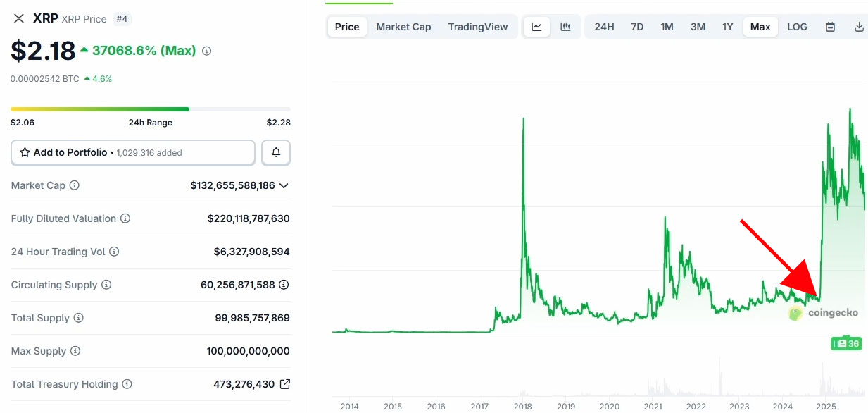This screenshot has height=413, width=868.
Task: Set chart range to 24H
Action: [604, 27]
